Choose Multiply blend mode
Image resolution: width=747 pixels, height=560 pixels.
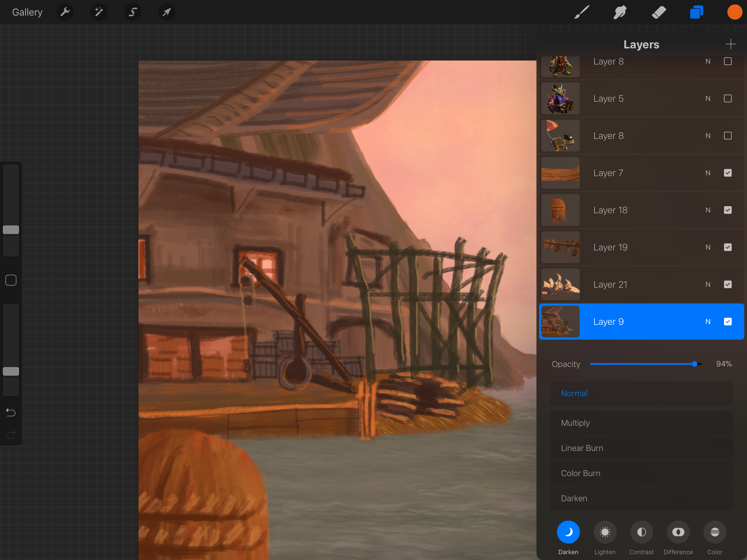coord(642,423)
